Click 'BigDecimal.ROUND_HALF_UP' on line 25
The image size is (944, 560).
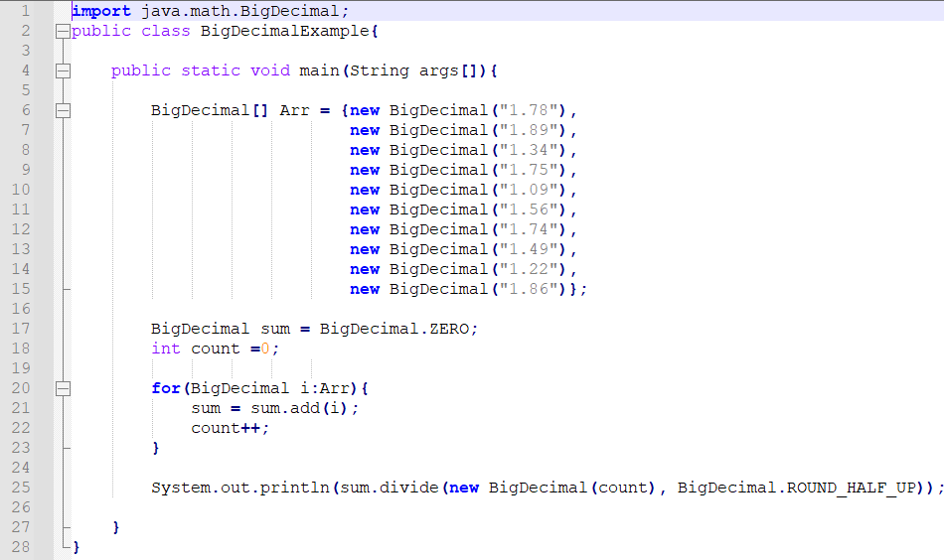coord(797,488)
